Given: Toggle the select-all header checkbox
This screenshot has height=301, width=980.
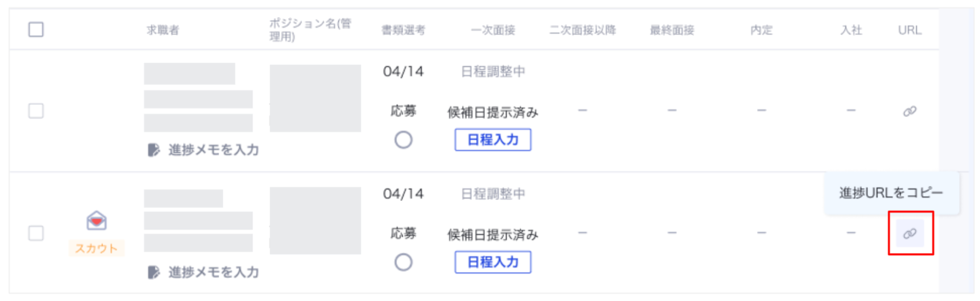Looking at the screenshot, I should [x=36, y=29].
